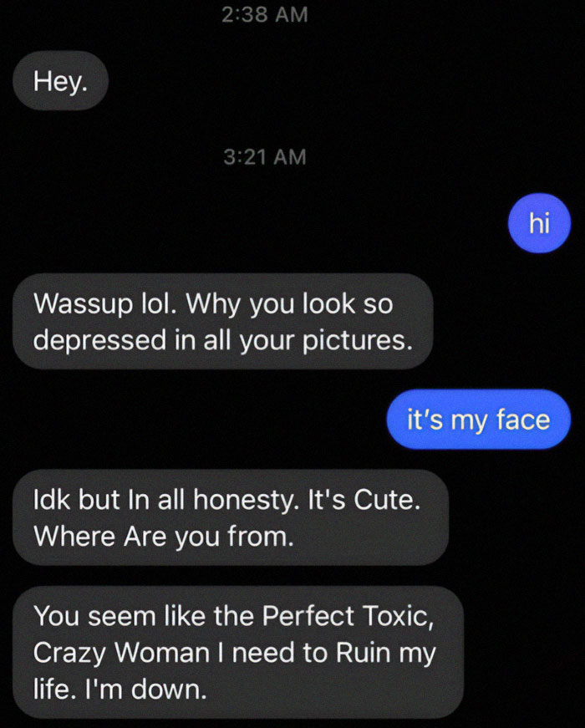Select the "Wassup lol" message bubble
The width and height of the screenshot is (585, 728).
click(223, 321)
